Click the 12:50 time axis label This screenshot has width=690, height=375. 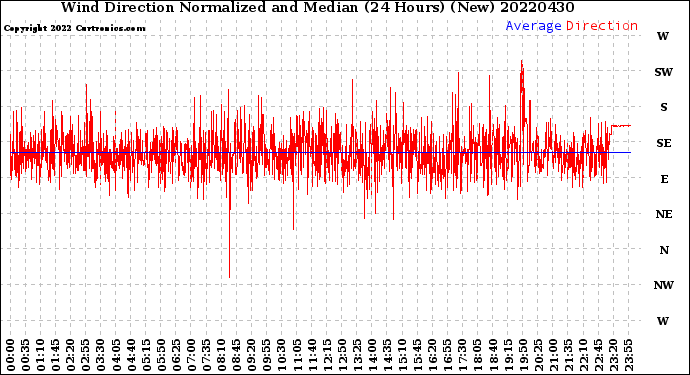pos(342,355)
